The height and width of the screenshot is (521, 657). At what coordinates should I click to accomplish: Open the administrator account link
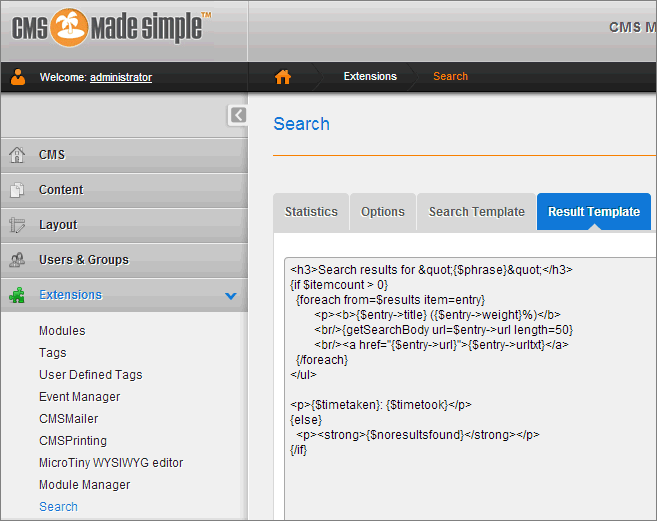coord(121,77)
